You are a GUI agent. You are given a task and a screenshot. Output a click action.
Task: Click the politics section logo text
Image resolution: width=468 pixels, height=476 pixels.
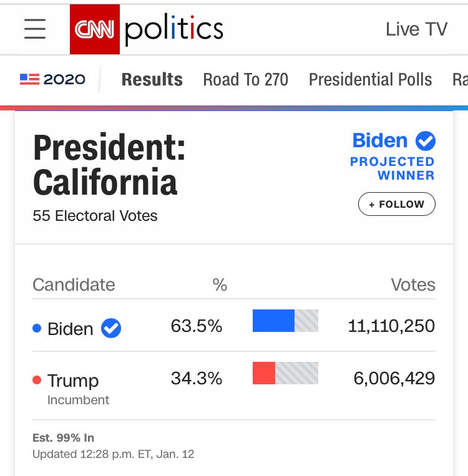pyautogui.click(x=173, y=29)
